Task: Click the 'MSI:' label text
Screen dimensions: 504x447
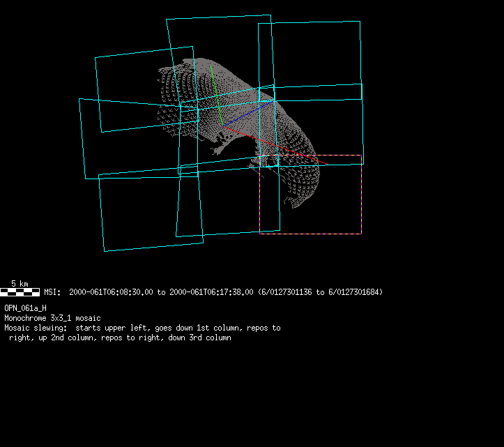Action: point(52,292)
